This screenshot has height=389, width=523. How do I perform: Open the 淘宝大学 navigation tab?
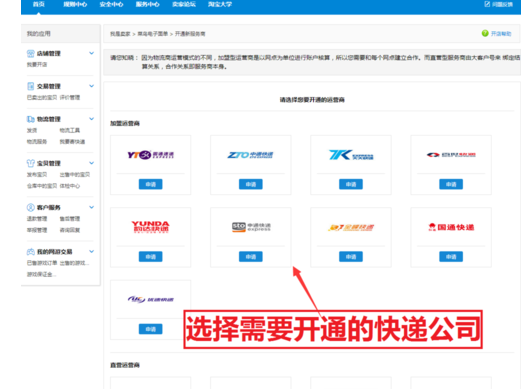(220, 4)
